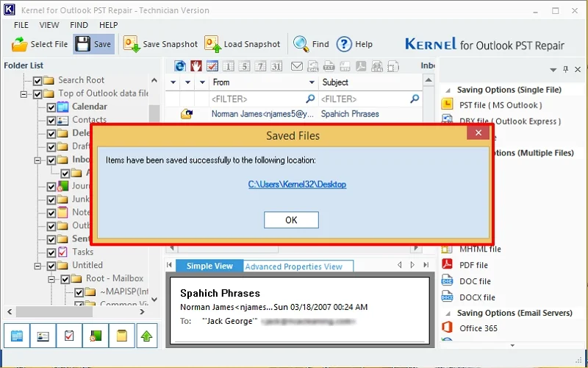Switch to the Simple View tab
The image size is (588, 368).
click(x=209, y=266)
